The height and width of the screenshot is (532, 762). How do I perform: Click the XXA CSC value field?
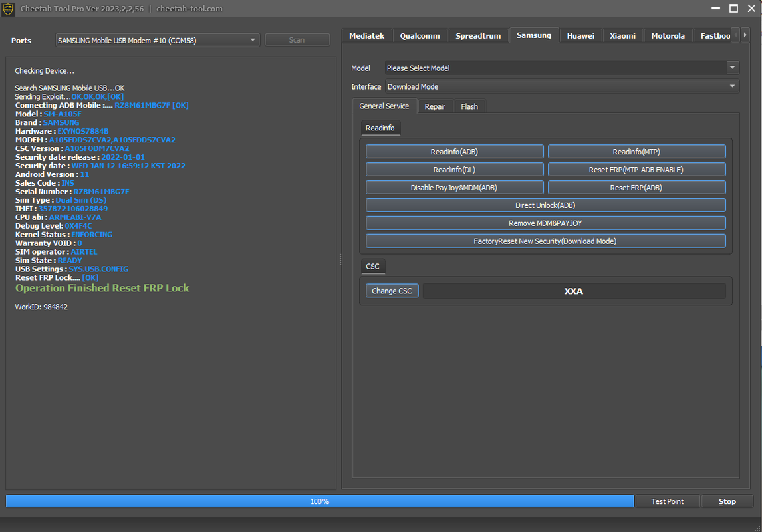(574, 291)
